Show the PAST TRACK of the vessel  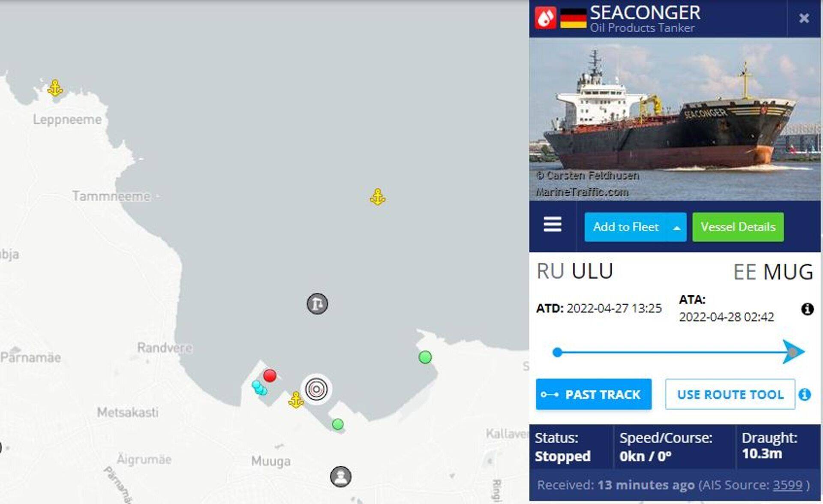(x=594, y=394)
